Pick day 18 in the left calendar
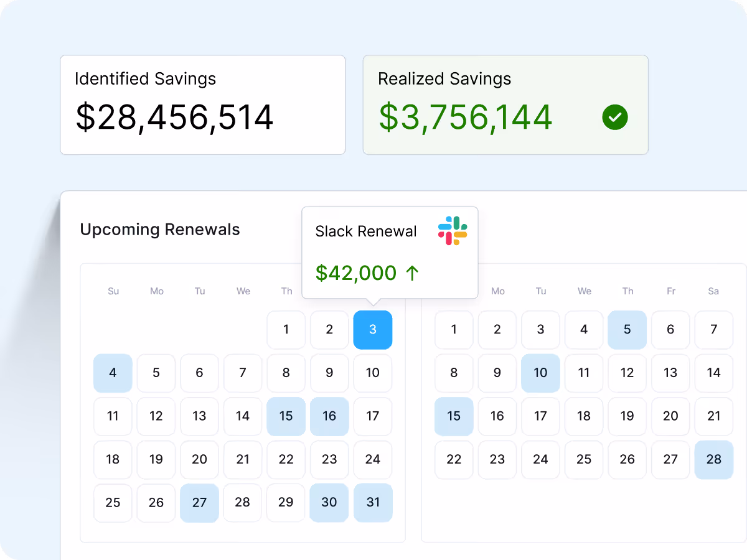The image size is (747, 560). (113, 460)
